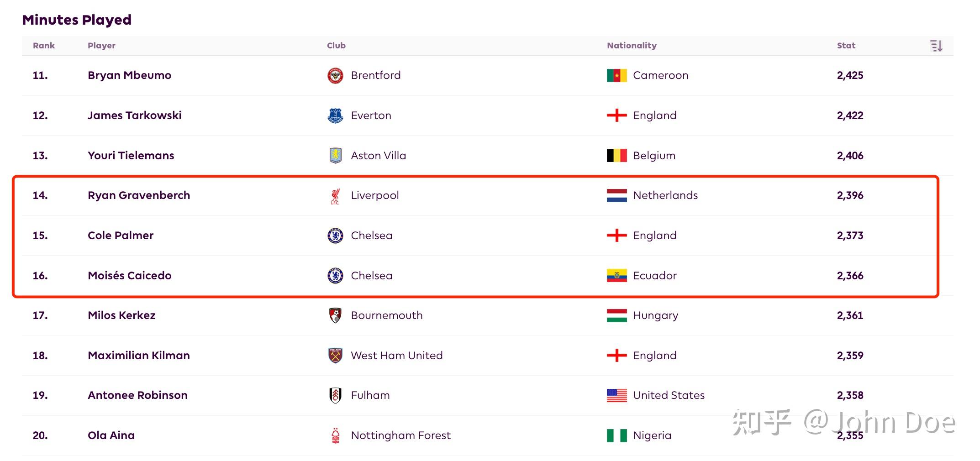
Task: Open the Bournemouth club badge
Action: tap(336, 315)
